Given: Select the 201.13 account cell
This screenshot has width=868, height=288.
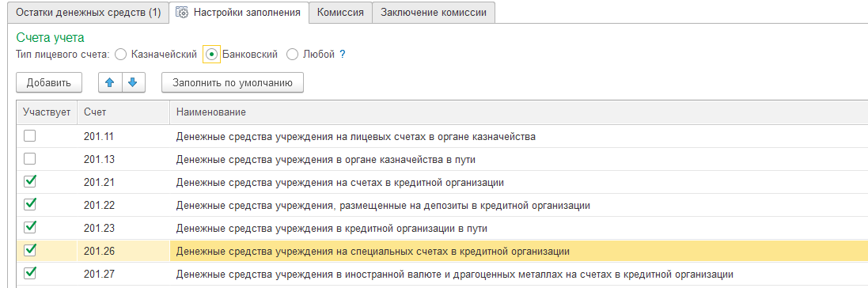Looking at the screenshot, I should point(123,160).
